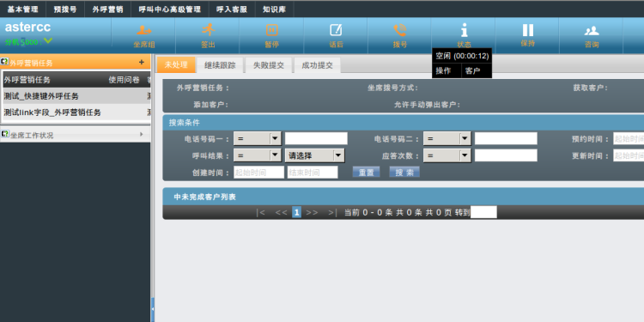
Task: Click the 状态 status info icon
Action: (x=464, y=30)
